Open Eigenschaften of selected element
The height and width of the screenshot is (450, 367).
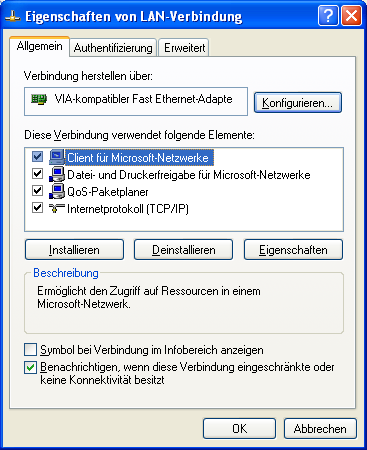coord(293,250)
